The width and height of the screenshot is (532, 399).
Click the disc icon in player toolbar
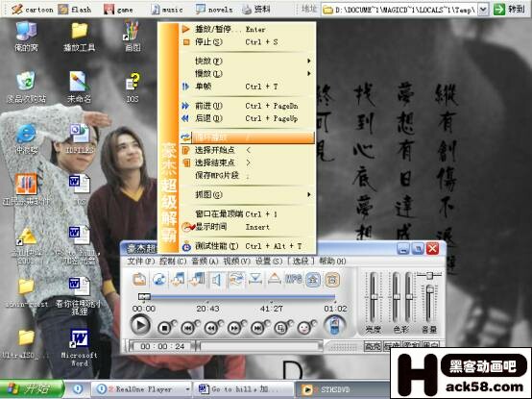(158, 280)
